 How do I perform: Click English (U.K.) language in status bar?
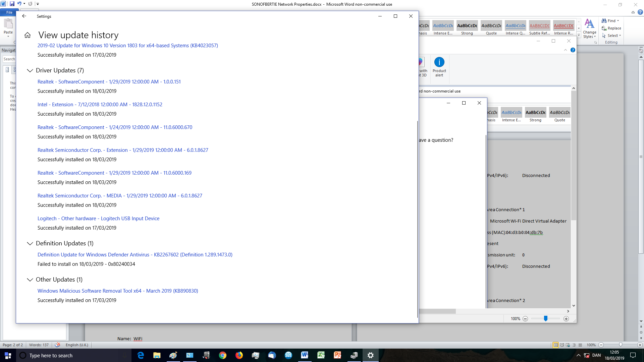point(77,345)
